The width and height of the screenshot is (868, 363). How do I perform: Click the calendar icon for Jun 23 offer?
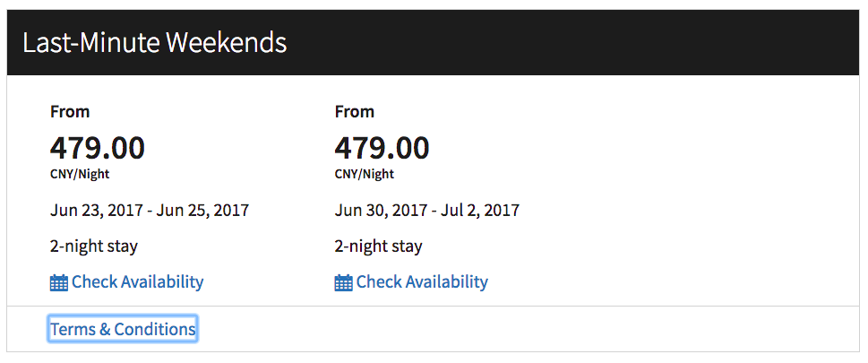pyautogui.click(x=59, y=282)
